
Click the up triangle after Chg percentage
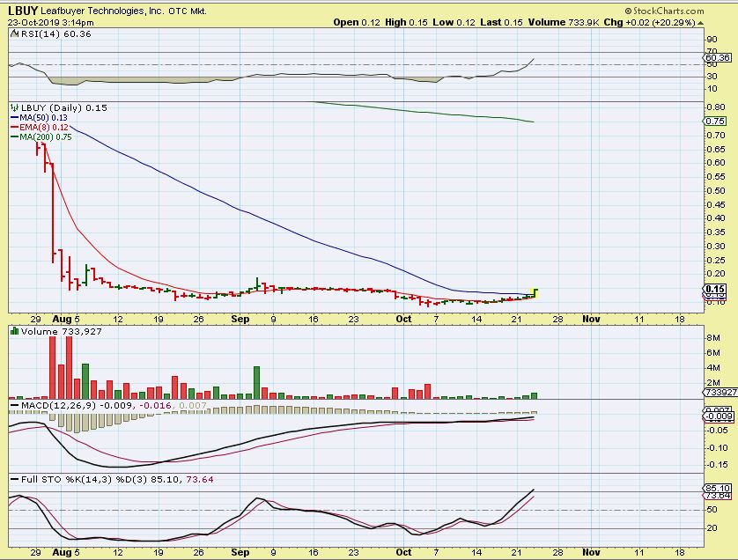(700, 23)
